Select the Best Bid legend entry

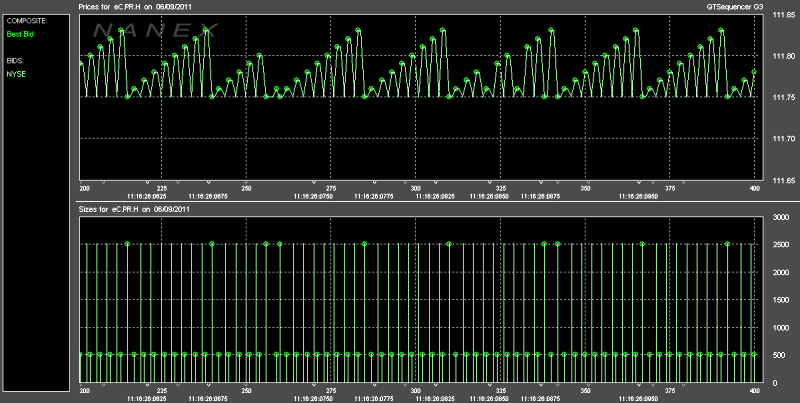point(20,34)
